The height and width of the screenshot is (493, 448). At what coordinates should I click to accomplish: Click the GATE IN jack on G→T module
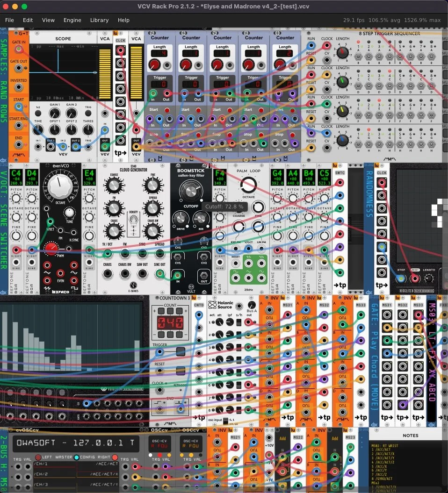tap(19, 49)
